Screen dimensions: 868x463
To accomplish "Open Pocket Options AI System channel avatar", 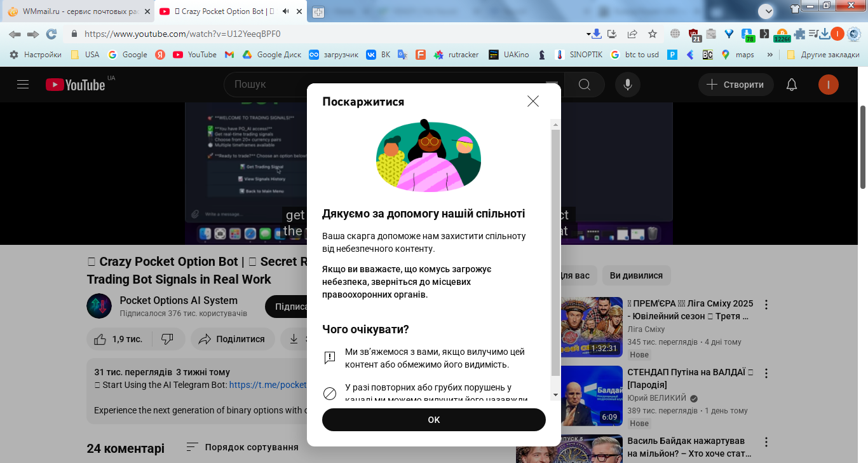I will point(99,306).
